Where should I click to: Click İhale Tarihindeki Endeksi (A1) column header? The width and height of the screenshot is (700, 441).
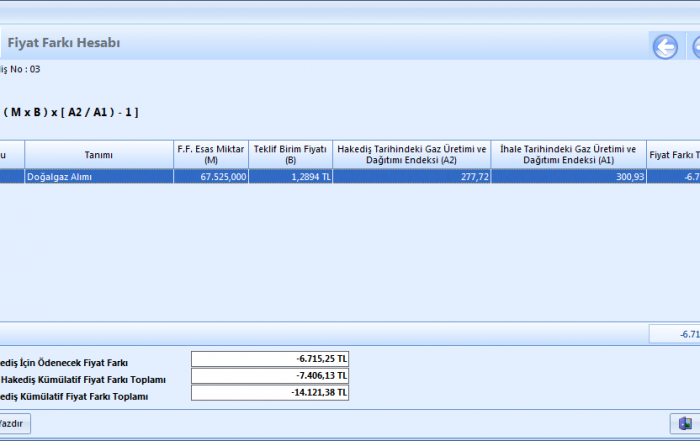pos(568,154)
